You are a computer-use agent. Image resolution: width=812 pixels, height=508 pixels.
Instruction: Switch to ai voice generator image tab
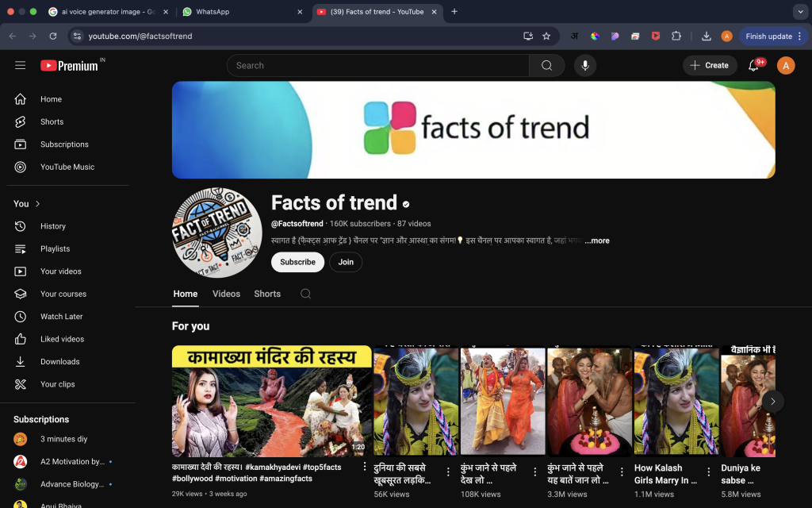[108, 11]
